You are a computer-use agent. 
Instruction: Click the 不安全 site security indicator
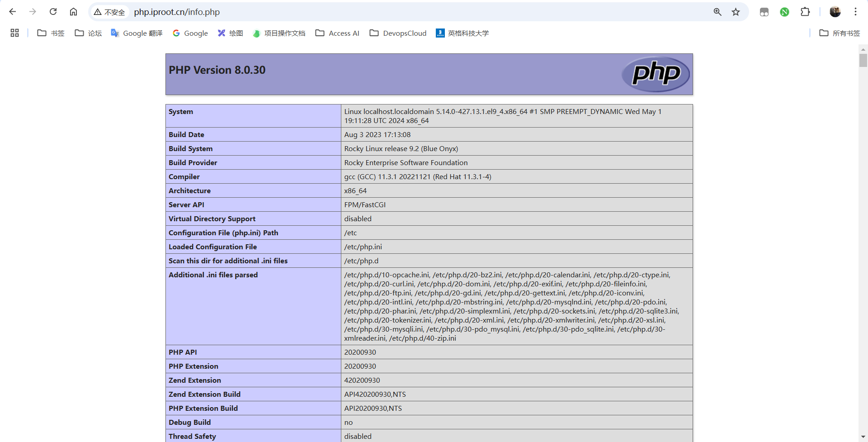(109, 12)
